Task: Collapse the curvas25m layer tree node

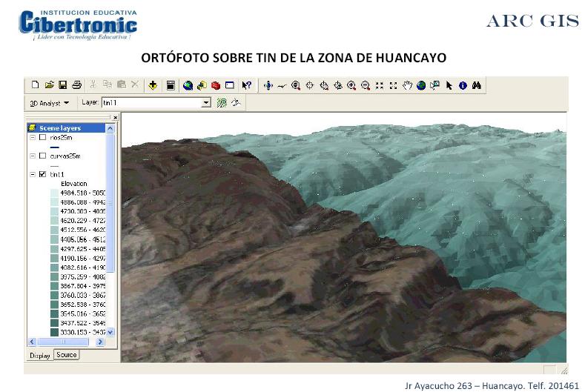Action: click(33, 156)
